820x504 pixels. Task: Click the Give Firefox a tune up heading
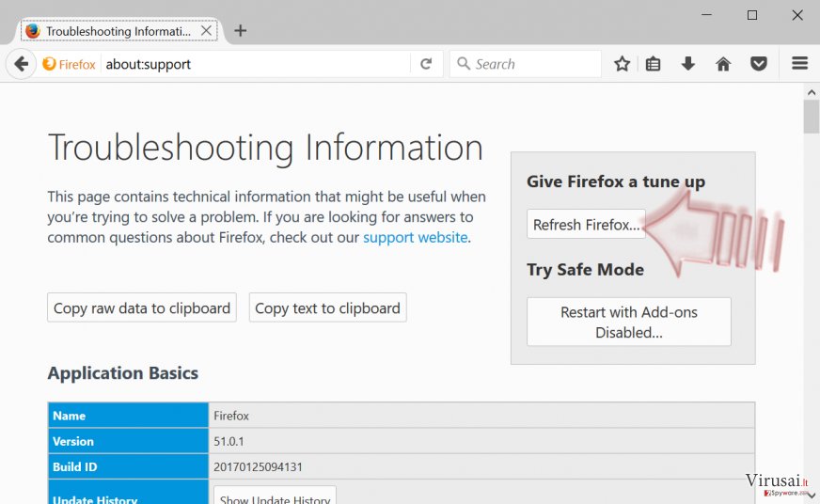pos(616,181)
